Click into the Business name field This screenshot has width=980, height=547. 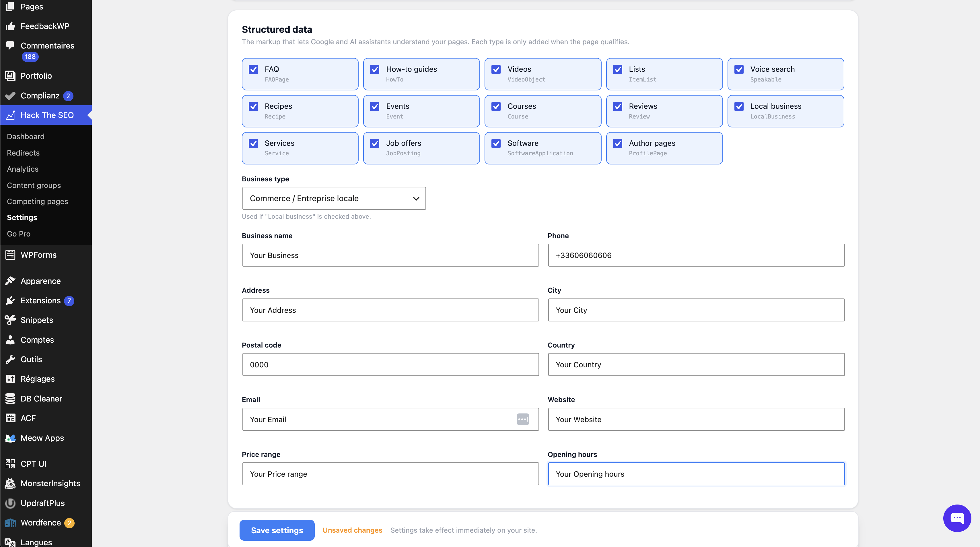click(x=390, y=255)
